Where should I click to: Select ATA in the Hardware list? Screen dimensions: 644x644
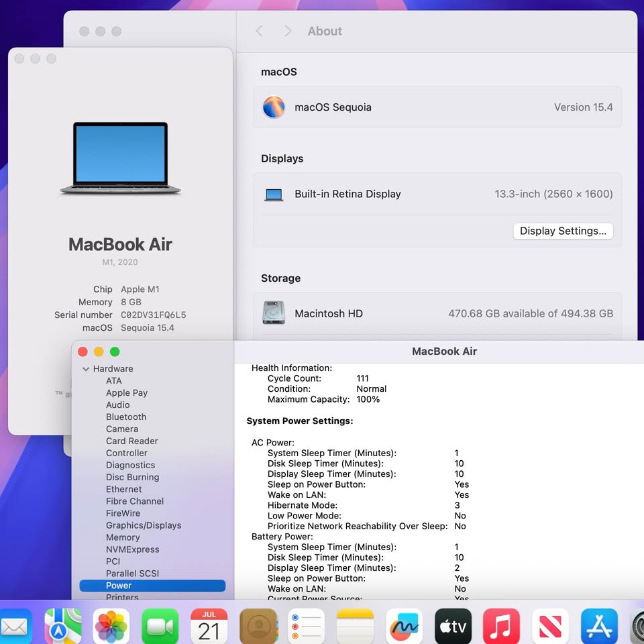(114, 381)
